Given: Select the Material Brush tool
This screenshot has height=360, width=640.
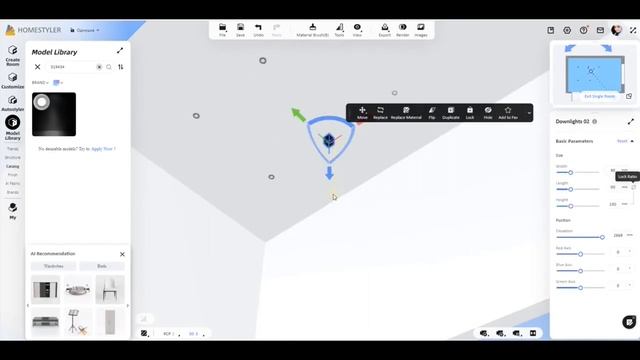Looking at the screenshot, I should [x=313, y=30].
